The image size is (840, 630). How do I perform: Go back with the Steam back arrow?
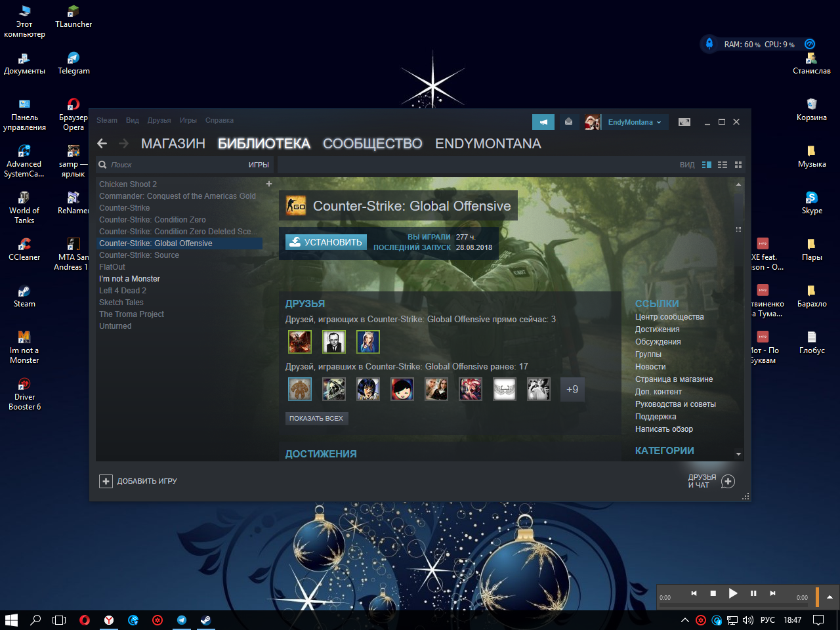(x=102, y=143)
